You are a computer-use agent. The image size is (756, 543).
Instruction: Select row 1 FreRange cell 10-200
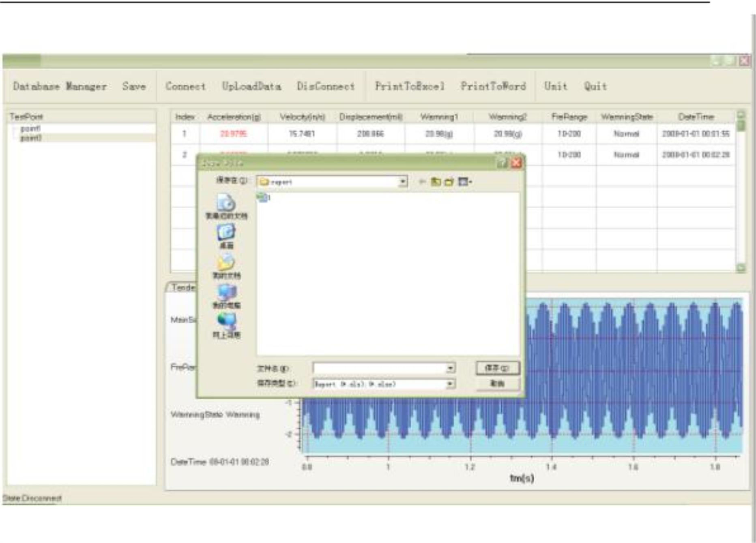[x=569, y=134]
